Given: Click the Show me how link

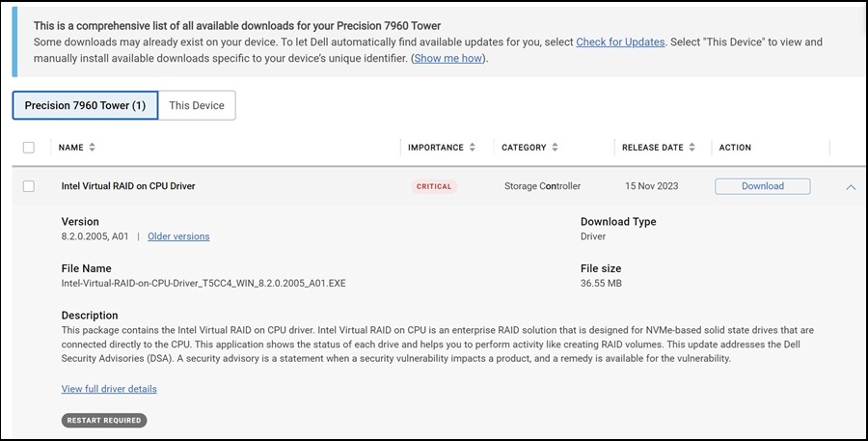Looking at the screenshot, I should pos(448,59).
